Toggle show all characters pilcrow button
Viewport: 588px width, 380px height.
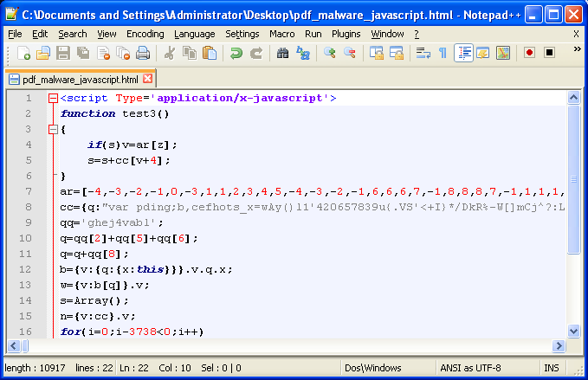443,54
